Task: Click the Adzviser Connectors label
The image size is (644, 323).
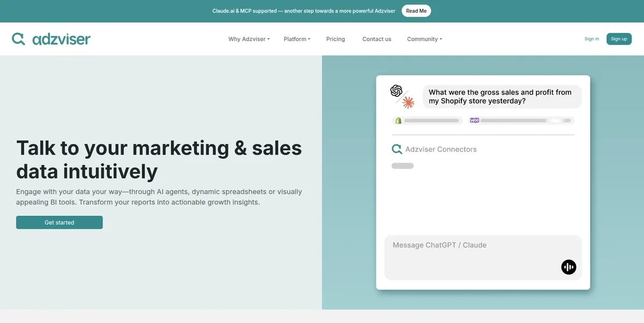Action: pyautogui.click(x=441, y=149)
